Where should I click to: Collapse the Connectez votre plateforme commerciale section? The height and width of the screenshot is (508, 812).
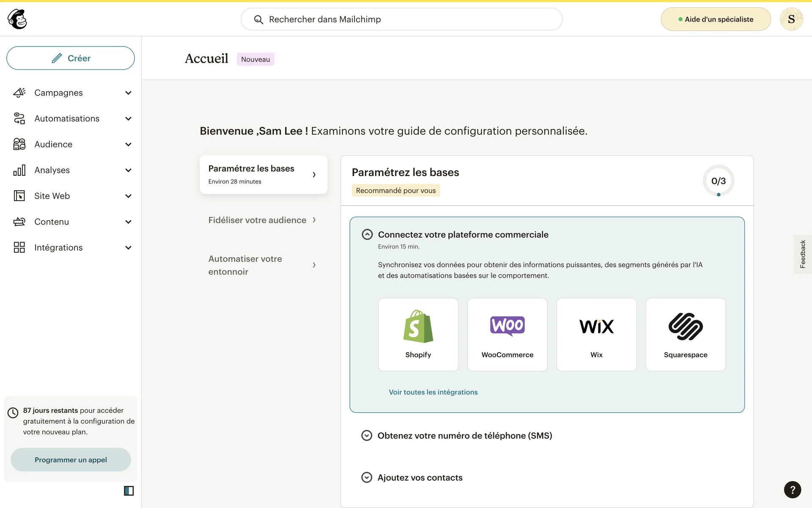click(x=367, y=235)
